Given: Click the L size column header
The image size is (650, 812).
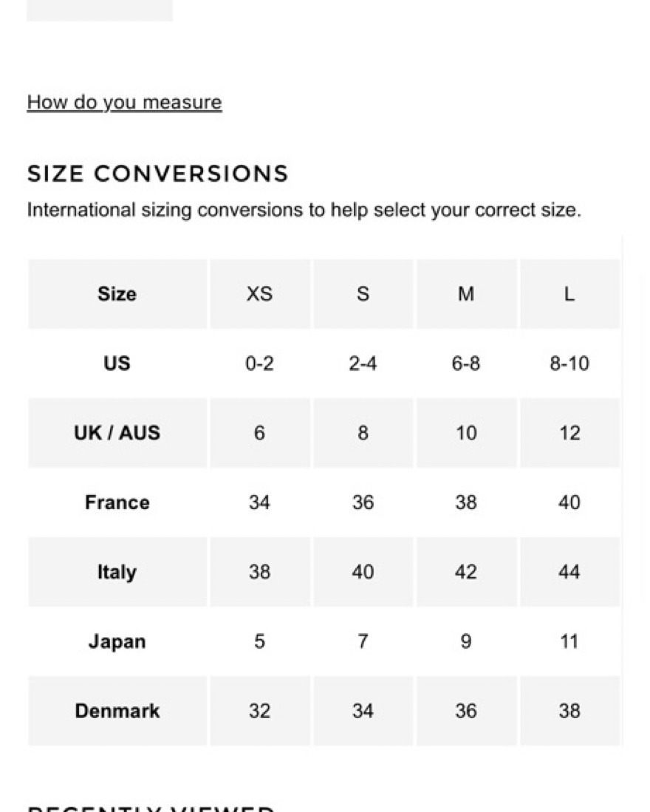Looking at the screenshot, I should click(569, 294).
